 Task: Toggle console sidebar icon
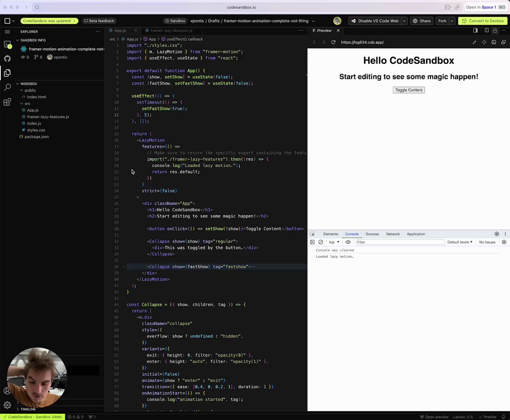click(312, 242)
